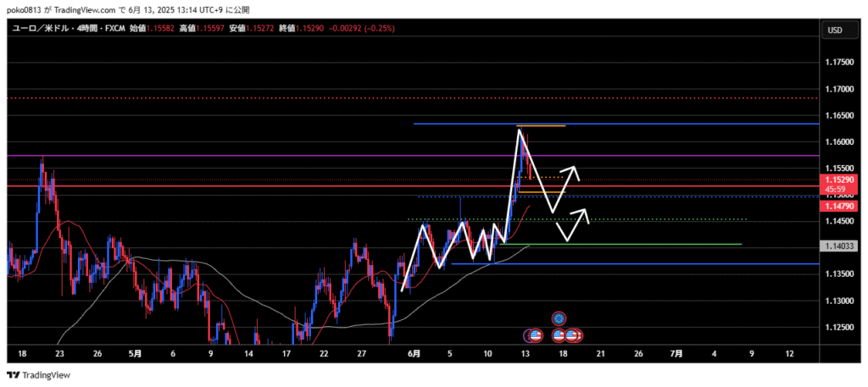Click the poko0813 author name
Viewport: 868px width, 387px height.
click(24, 8)
